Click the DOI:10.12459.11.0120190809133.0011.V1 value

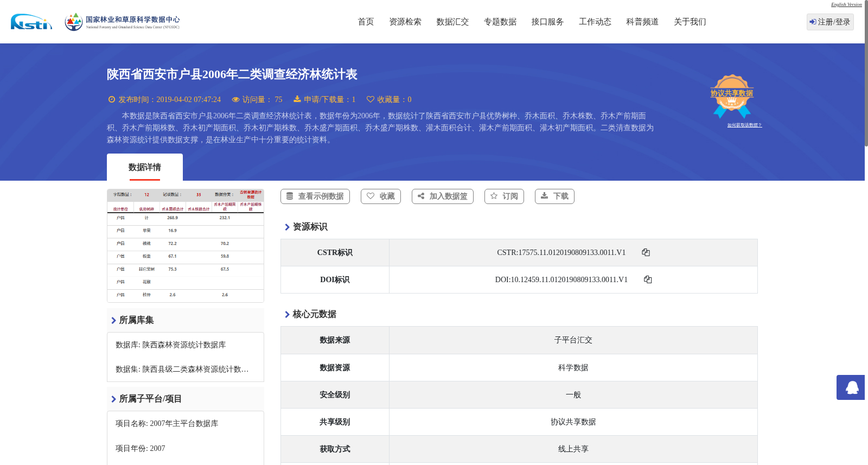point(561,280)
